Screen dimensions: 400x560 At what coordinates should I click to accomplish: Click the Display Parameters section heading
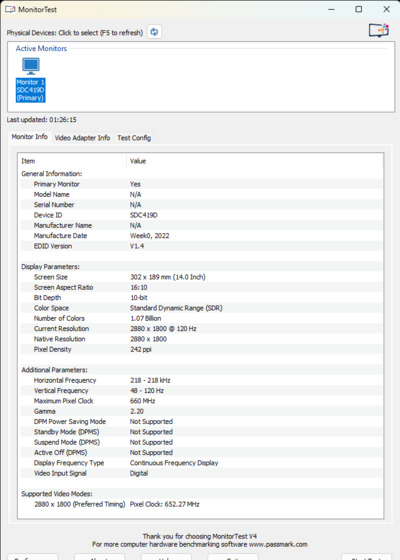coord(50,267)
